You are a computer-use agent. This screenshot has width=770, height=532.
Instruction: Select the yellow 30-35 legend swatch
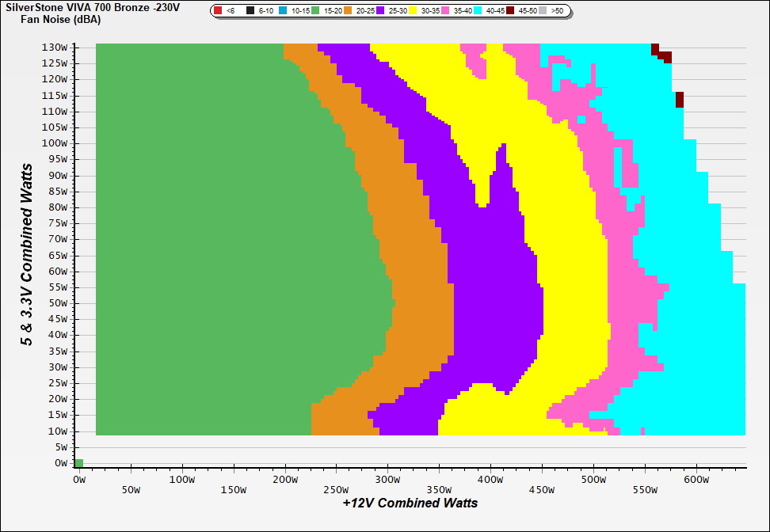click(413, 11)
